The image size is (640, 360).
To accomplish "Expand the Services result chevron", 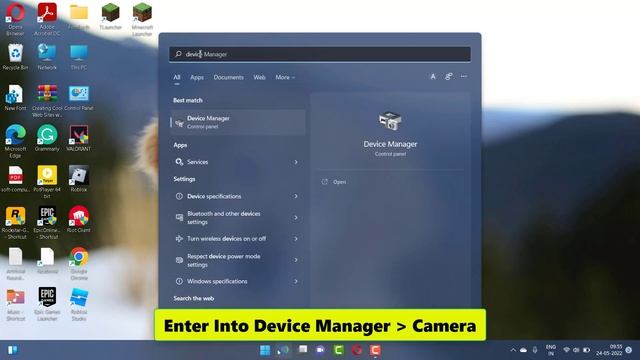I will 296,162.
